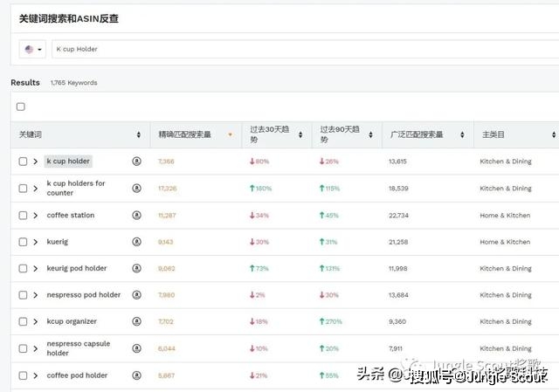This screenshot has height=392, width=559.
Task: Expand the k cup holders for counter row
Action: [x=35, y=189]
